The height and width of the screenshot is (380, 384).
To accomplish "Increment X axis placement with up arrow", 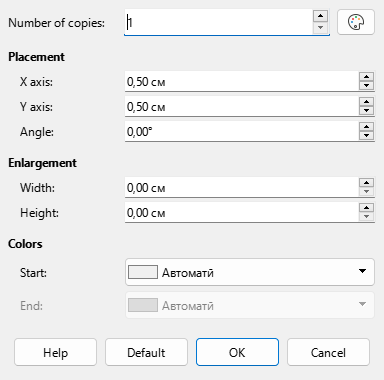I will [367, 77].
